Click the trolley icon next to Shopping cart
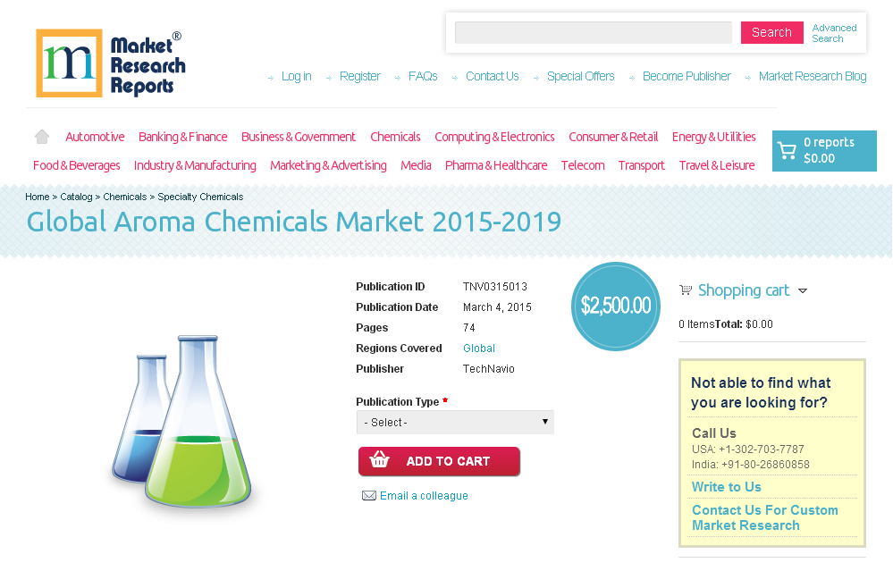893x588 pixels. [686, 290]
